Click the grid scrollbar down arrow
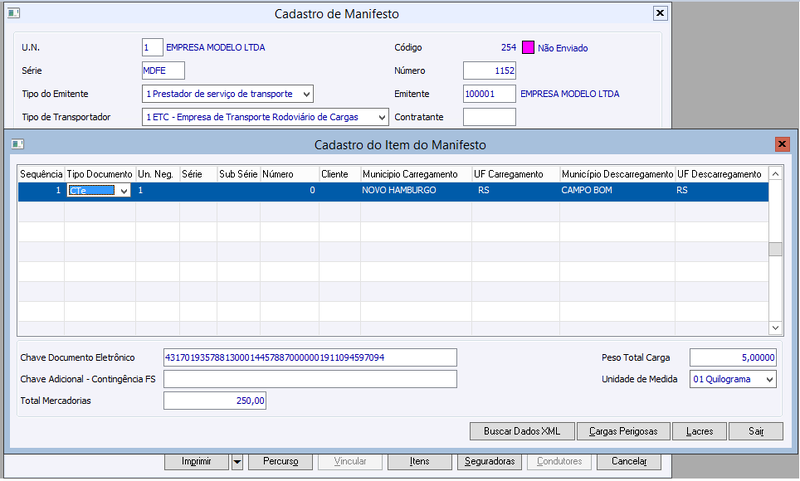This screenshot has height=481, width=800. click(x=775, y=327)
